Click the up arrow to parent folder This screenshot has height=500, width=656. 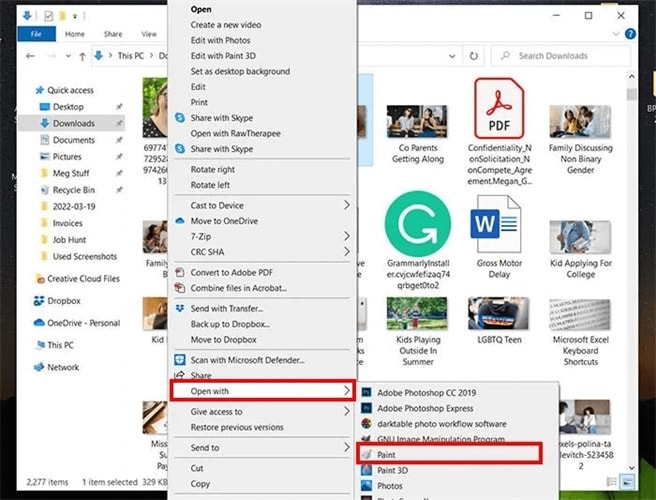click(x=82, y=56)
